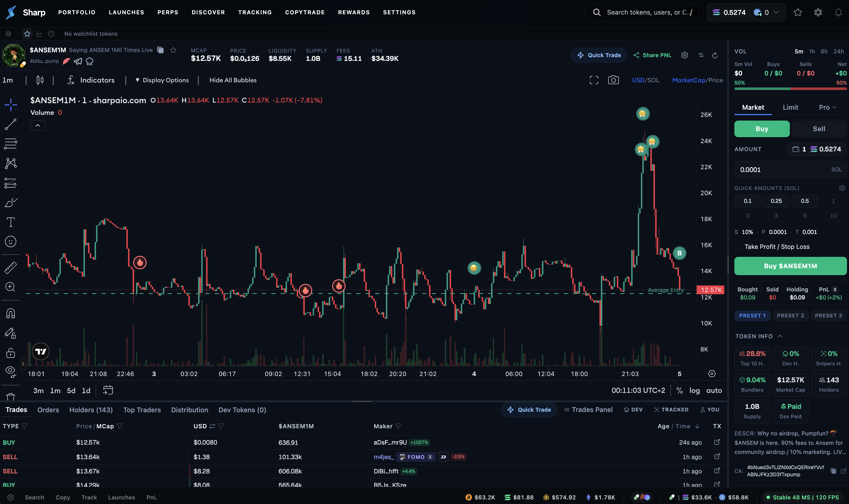Image resolution: width=849 pixels, height=504 pixels.
Task: Open the Go to date calendar
Action: coord(108,390)
